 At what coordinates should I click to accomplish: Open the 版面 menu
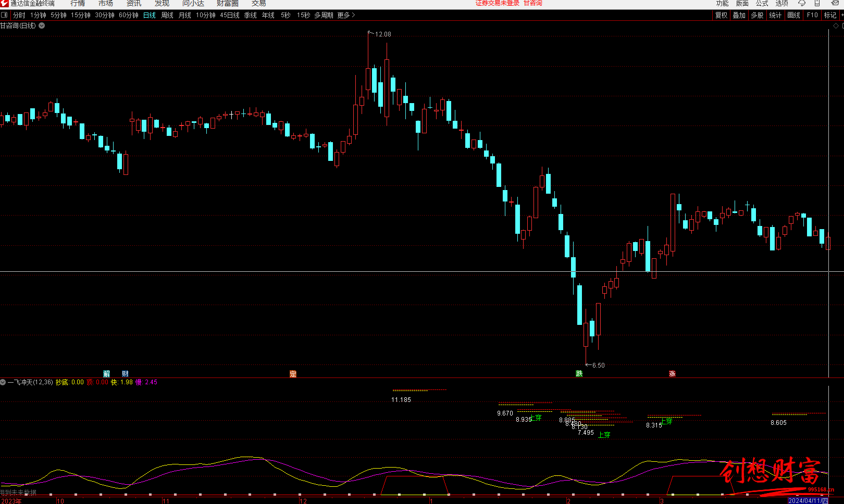[x=742, y=3]
